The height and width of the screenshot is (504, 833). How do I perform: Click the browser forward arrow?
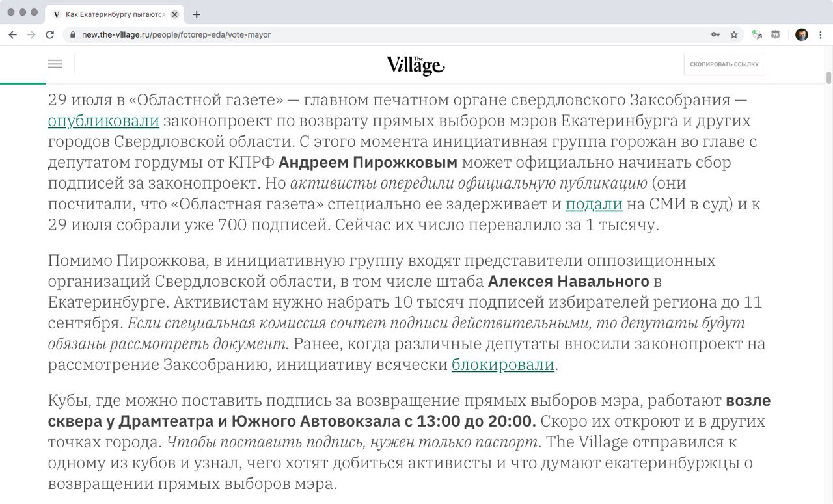31,34
